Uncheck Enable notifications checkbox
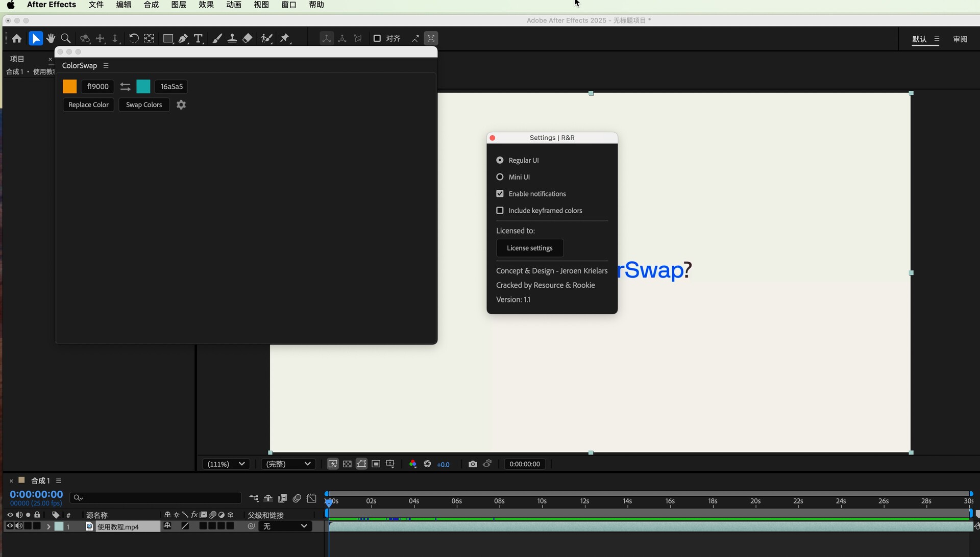The height and width of the screenshot is (557, 980). pyautogui.click(x=500, y=194)
